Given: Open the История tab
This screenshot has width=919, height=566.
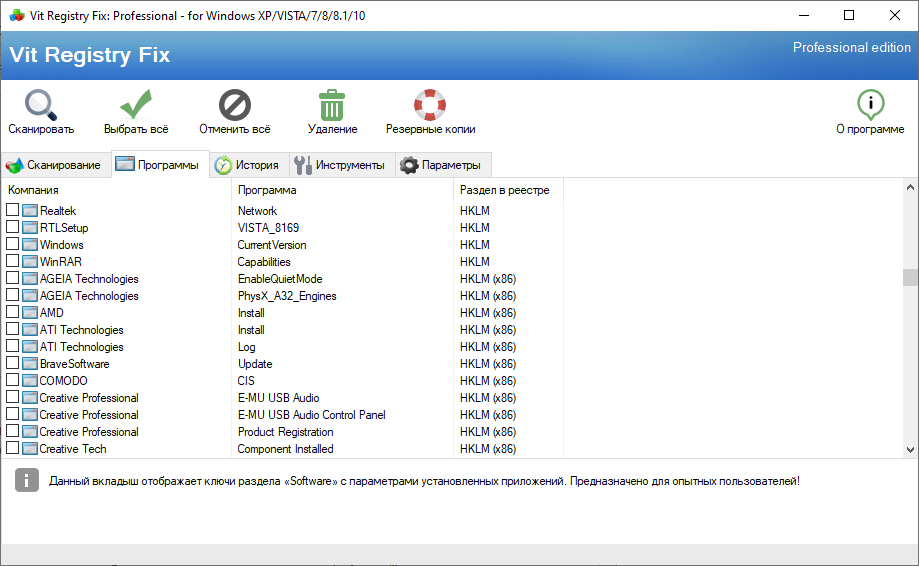Looking at the screenshot, I should 250,165.
